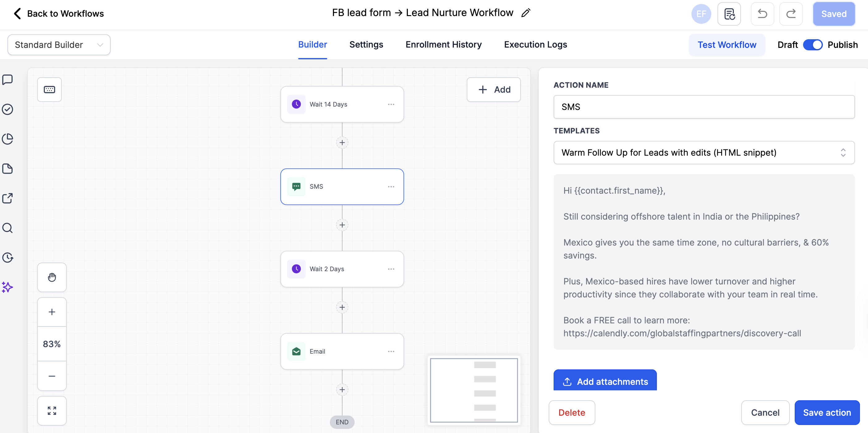Enter fullscreen with the expand canvas icon
Viewport: 868px width, 433px height.
point(52,410)
